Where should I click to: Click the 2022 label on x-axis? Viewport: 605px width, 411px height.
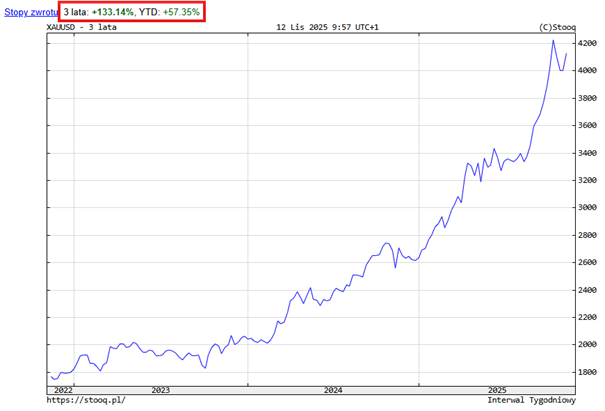62,389
